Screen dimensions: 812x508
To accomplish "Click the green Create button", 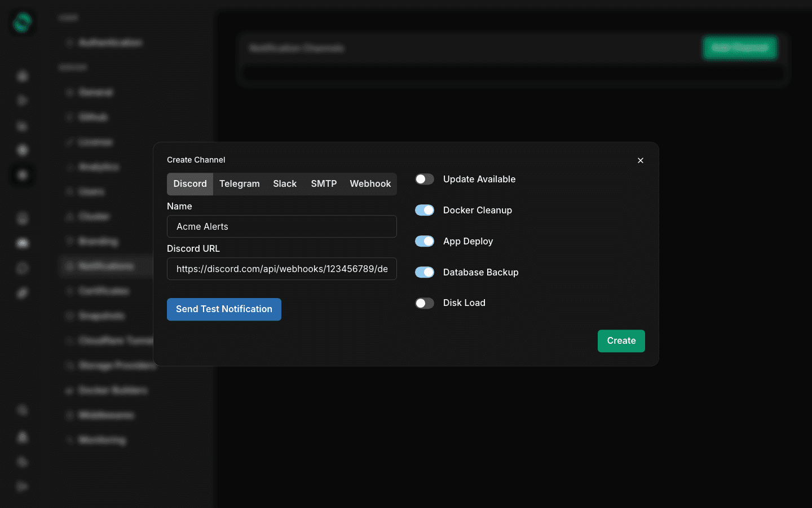I will tap(621, 341).
